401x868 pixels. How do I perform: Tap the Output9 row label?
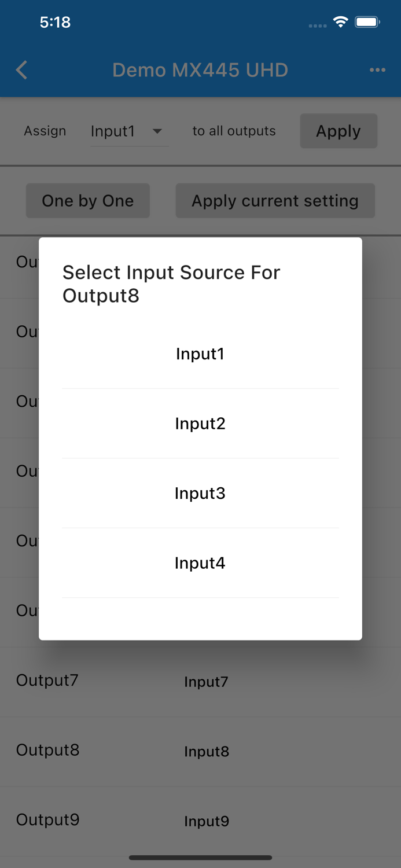[x=47, y=820]
